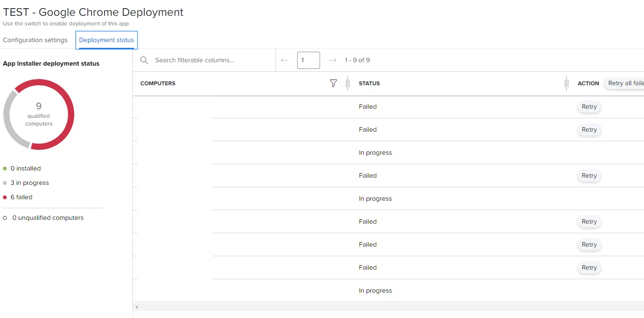Open the filter on the Computers column
This screenshot has height=318, width=644.
[x=333, y=83]
